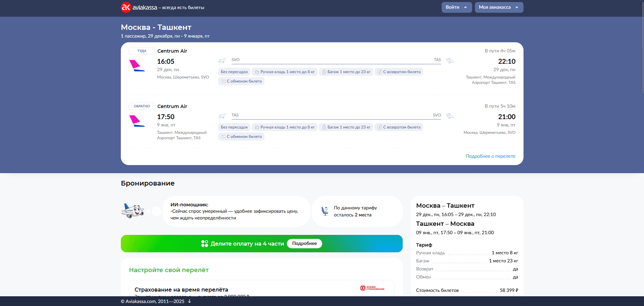Select the ТУДА flight label
This screenshot has width=644, height=306.
pos(142,51)
